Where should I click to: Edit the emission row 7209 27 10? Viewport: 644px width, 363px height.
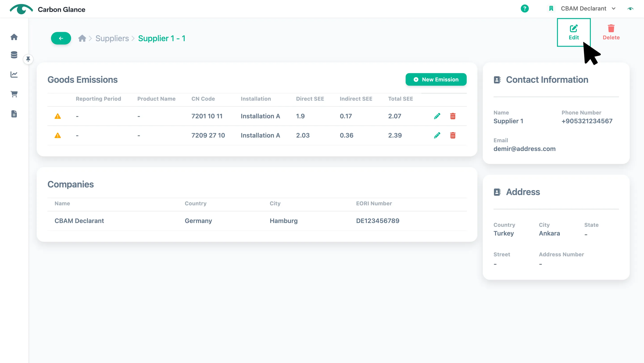437,135
